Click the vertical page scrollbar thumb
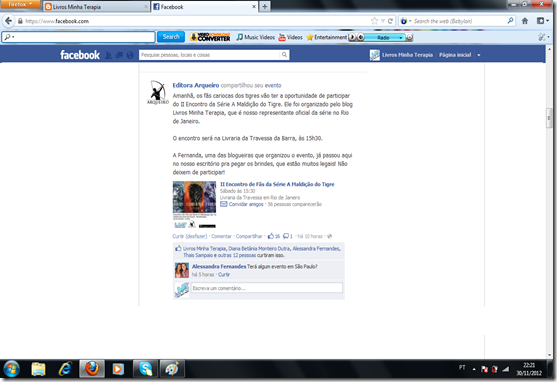 point(549,117)
